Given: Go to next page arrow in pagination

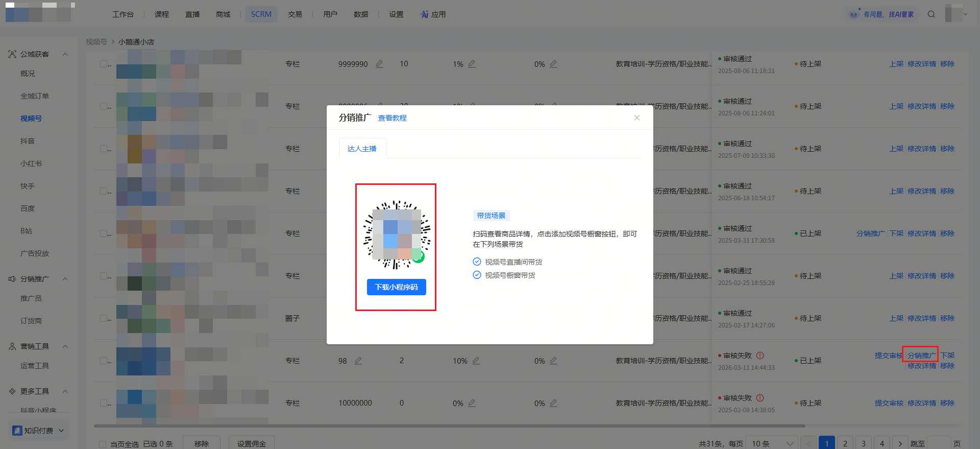Looking at the screenshot, I should point(900,443).
